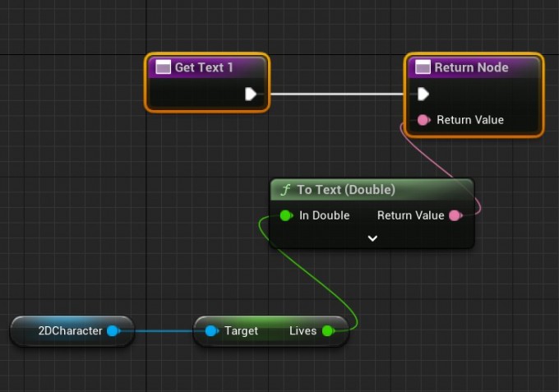Click the Lives label on the getter node

[x=303, y=331]
